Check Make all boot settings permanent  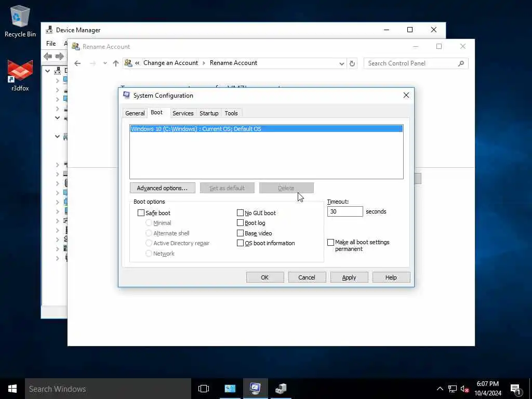coord(330,242)
